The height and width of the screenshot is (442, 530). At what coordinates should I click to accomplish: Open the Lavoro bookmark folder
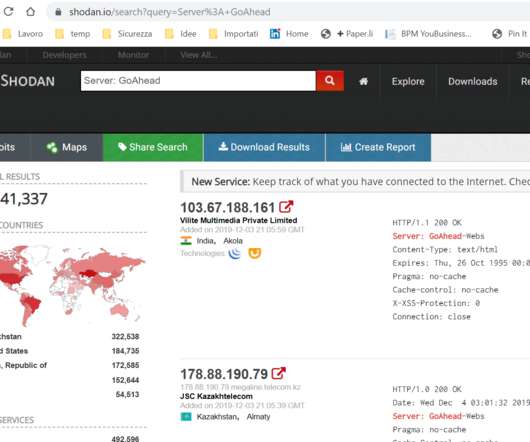(23, 34)
